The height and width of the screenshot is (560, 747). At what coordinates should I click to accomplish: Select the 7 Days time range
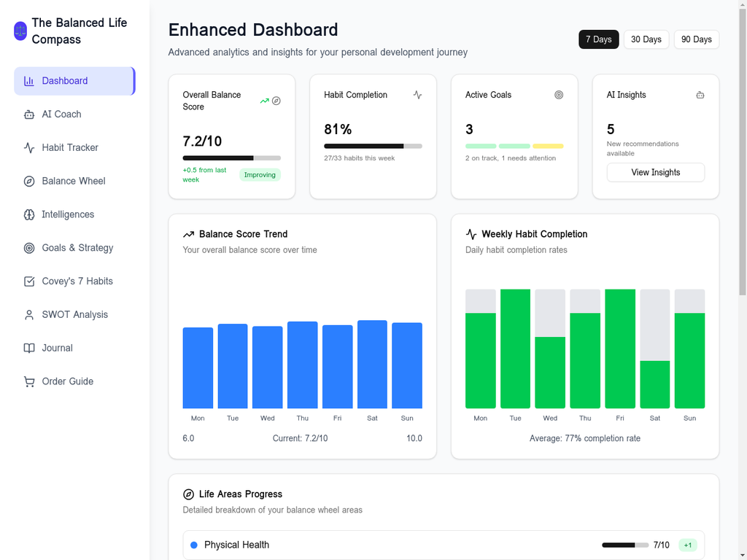point(598,39)
